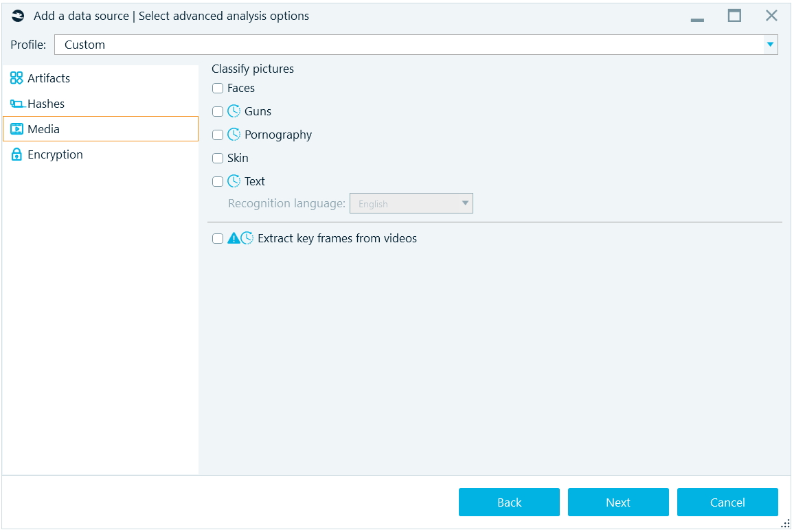794x532 pixels.
Task: Open the Artifacts section
Action: click(x=100, y=78)
